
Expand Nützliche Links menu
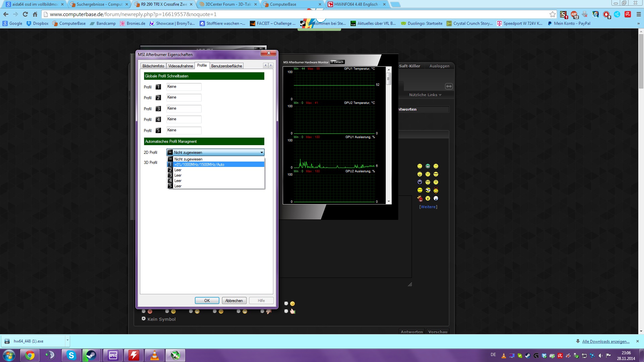(425, 95)
